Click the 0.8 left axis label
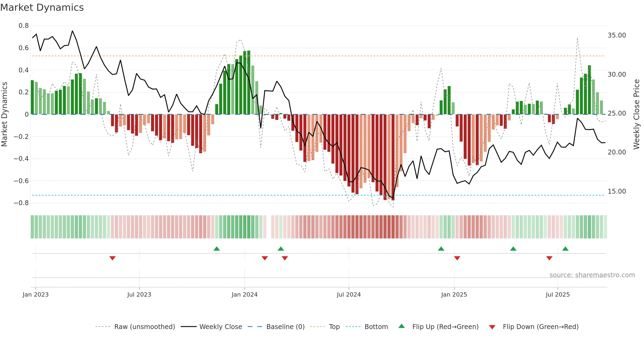Screen dimensions: 644x362 click(24, 26)
